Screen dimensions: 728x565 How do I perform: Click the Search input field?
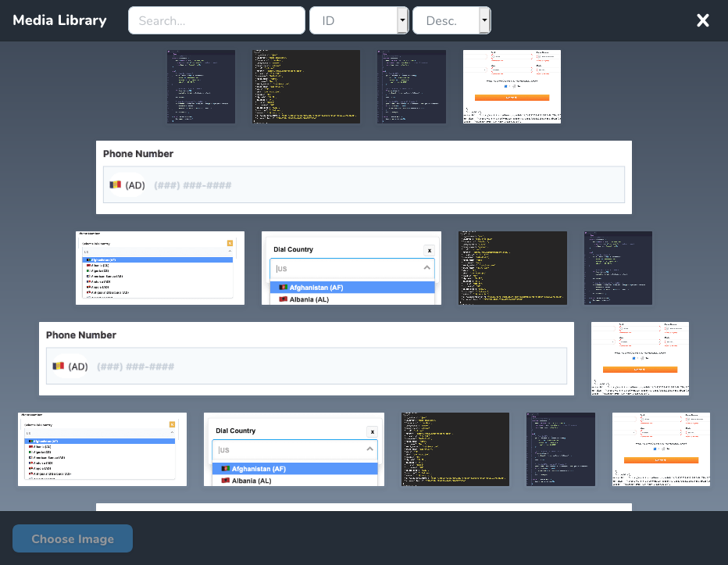(x=216, y=20)
